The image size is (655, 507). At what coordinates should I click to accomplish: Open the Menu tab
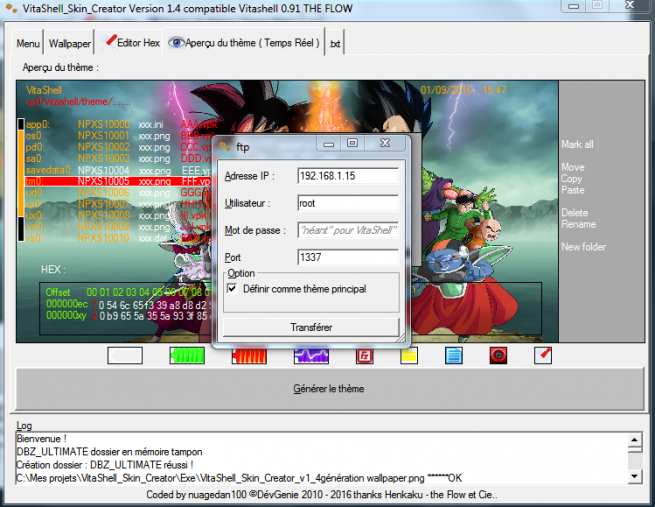point(28,44)
